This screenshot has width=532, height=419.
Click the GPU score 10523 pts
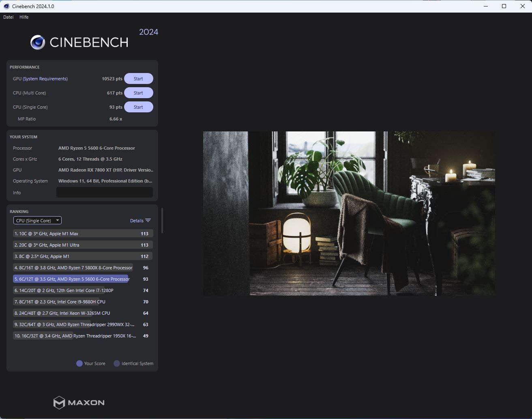(x=112, y=79)
